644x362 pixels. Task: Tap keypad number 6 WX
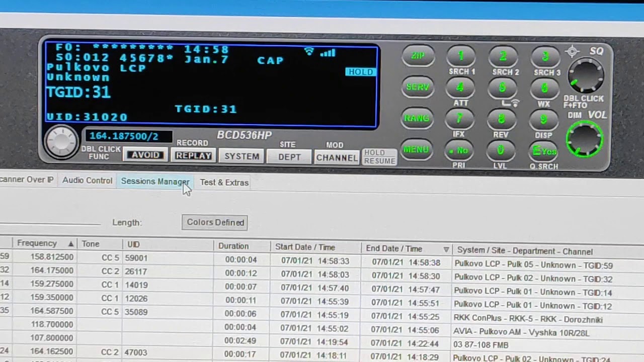544,88
